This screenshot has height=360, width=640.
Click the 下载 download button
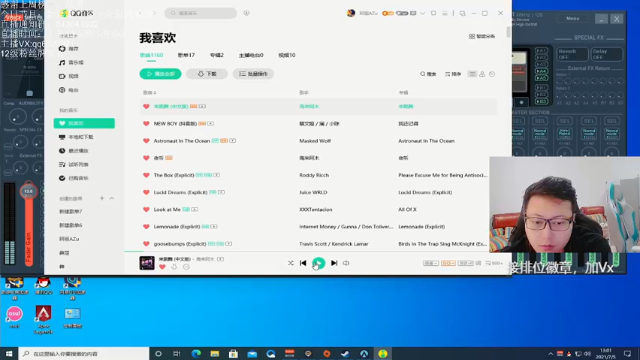(207, 74)
